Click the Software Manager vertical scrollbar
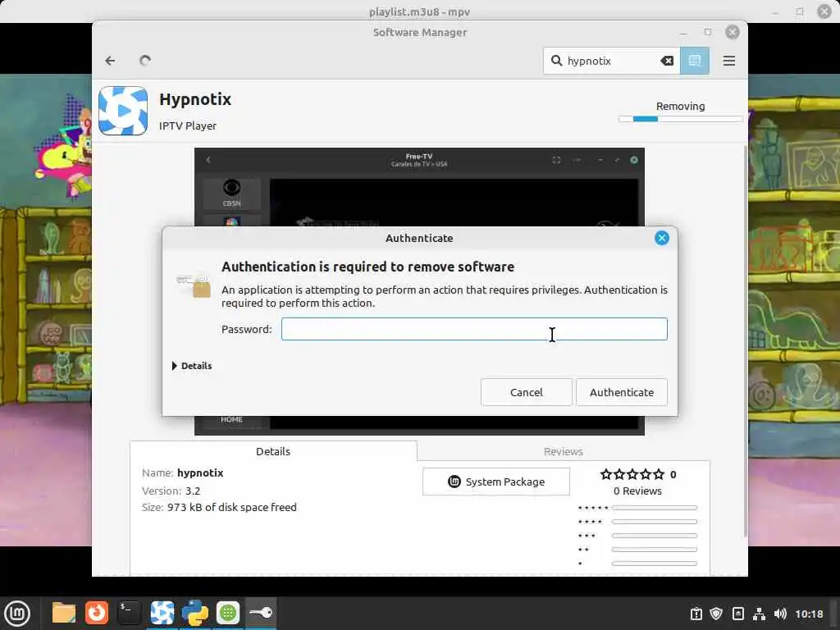The height and width of the screenshot is (630, 840). coord(745,340)
